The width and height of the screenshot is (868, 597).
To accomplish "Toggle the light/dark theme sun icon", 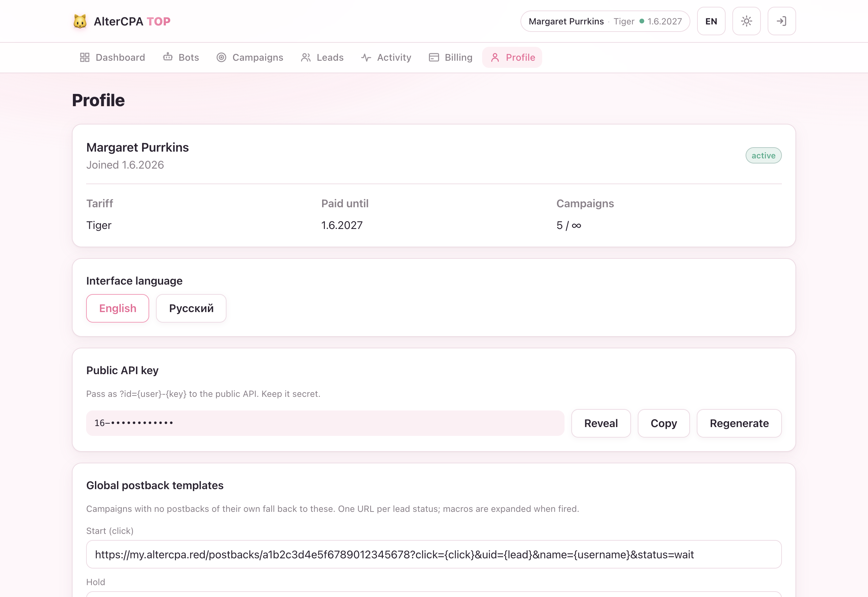I will coord(746,21).
